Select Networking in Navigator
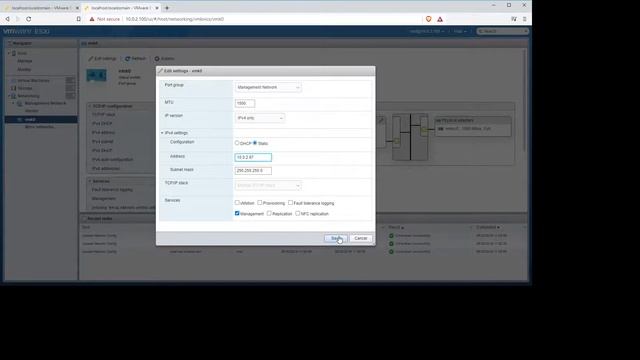Screen dimensions: 640x360 tap(28, 96)
